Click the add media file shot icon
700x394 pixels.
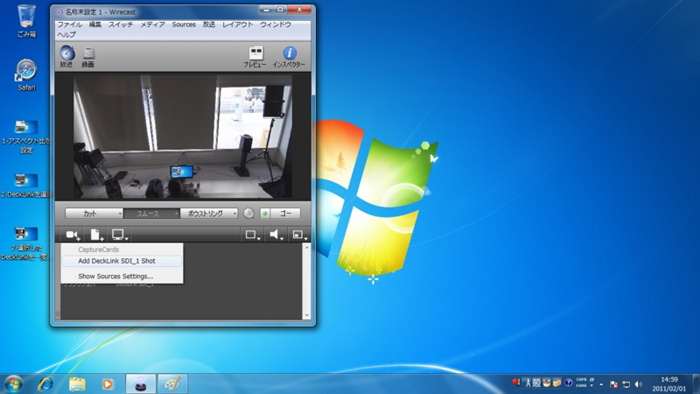coord(96,235)
